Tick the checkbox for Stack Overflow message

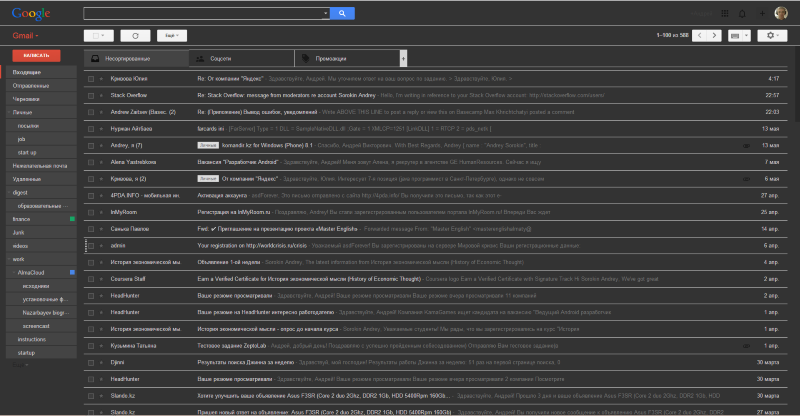point(91,95)
